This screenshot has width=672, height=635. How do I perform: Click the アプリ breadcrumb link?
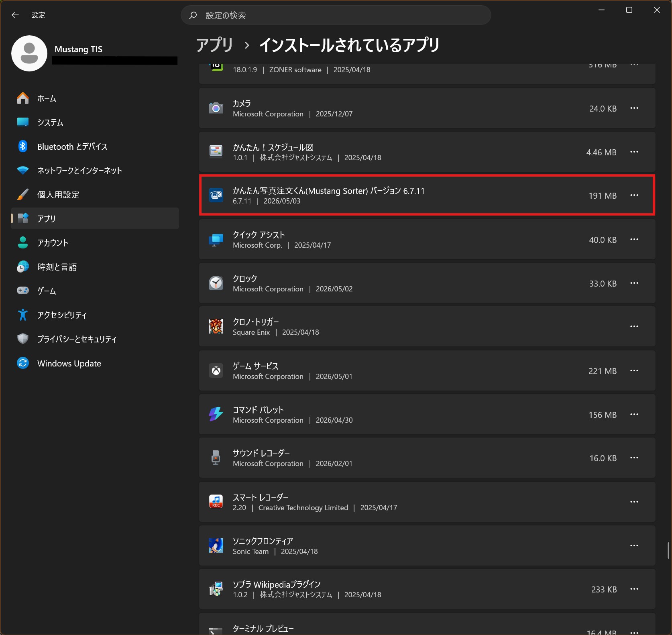(214, 45)
